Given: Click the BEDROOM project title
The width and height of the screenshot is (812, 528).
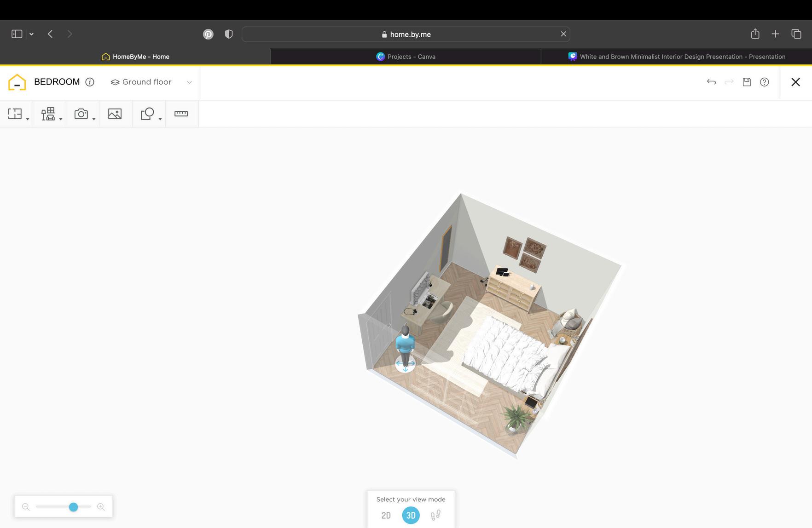Looking at the screenshot, I should pos(57,82).
